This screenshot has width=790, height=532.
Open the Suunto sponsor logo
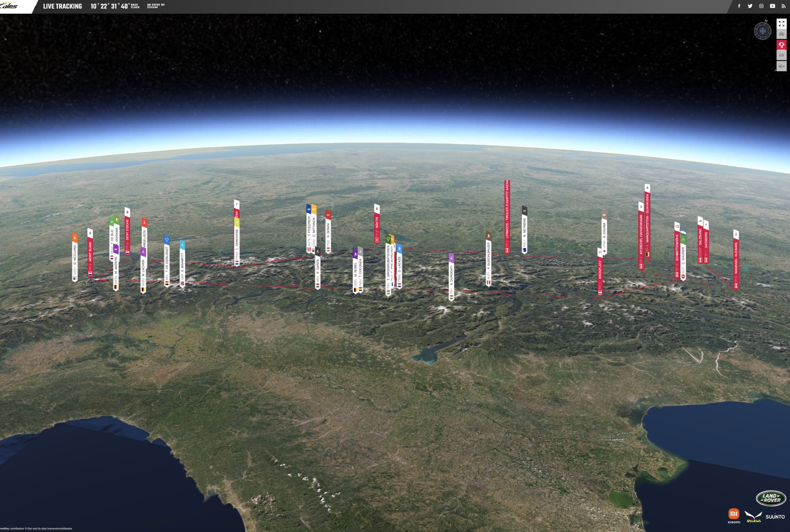pos(775,517)
